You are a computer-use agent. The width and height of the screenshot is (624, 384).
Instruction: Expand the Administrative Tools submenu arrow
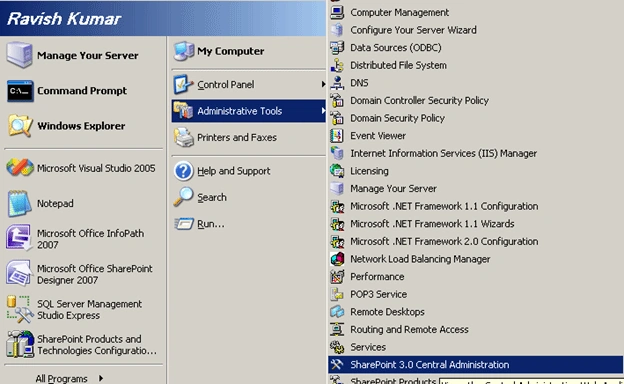pos(323,111)
